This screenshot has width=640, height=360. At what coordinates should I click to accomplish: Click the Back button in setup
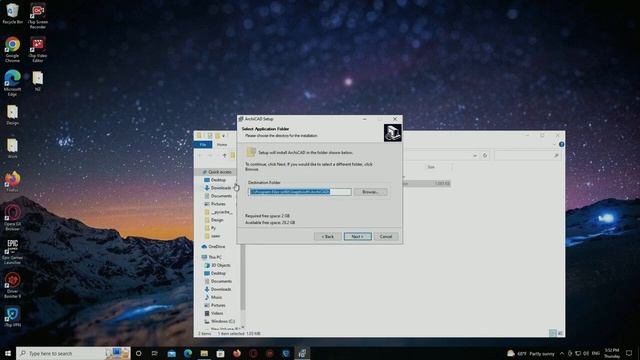[328, 236]
